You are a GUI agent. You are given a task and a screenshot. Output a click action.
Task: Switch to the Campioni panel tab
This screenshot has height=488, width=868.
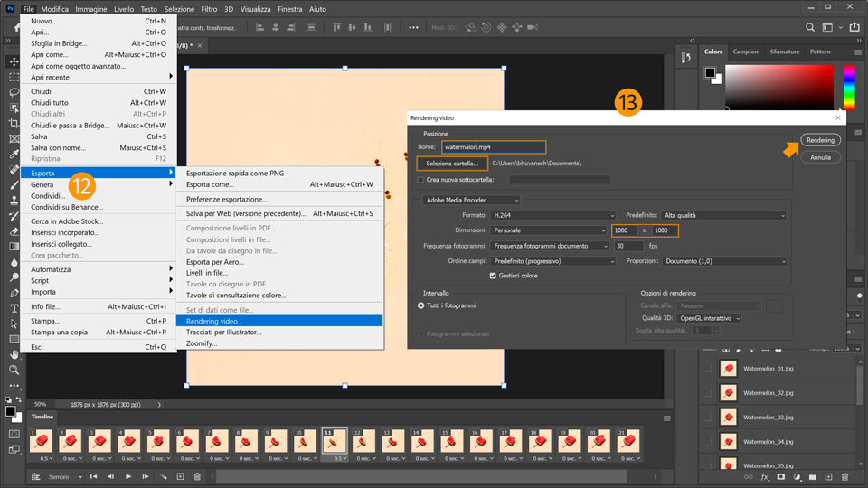pyautogui.click(x=746, y=52)
